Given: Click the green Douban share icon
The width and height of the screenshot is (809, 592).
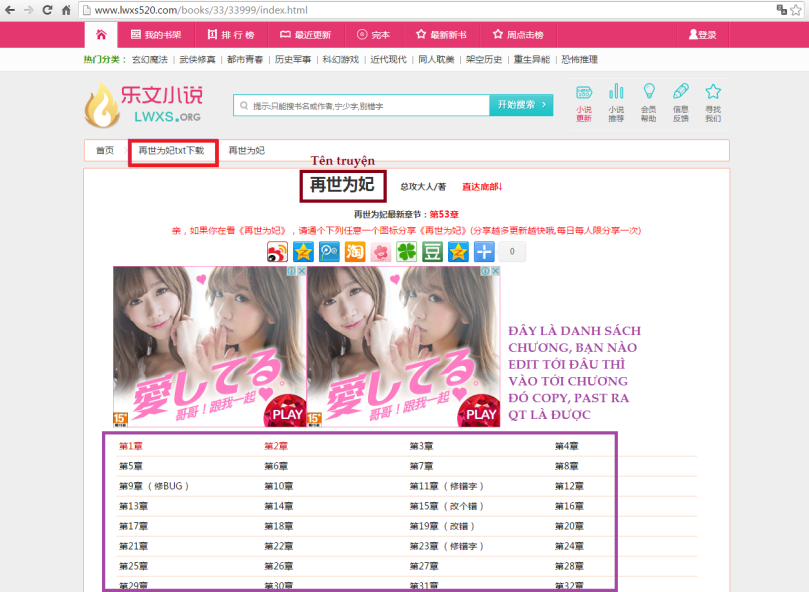Looking at the screenshot, I should (433, 252).
